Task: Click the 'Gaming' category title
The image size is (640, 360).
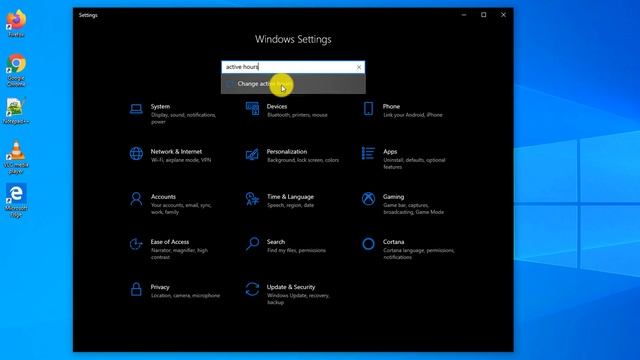Action: pyautogui.click(x=393, y=197)
